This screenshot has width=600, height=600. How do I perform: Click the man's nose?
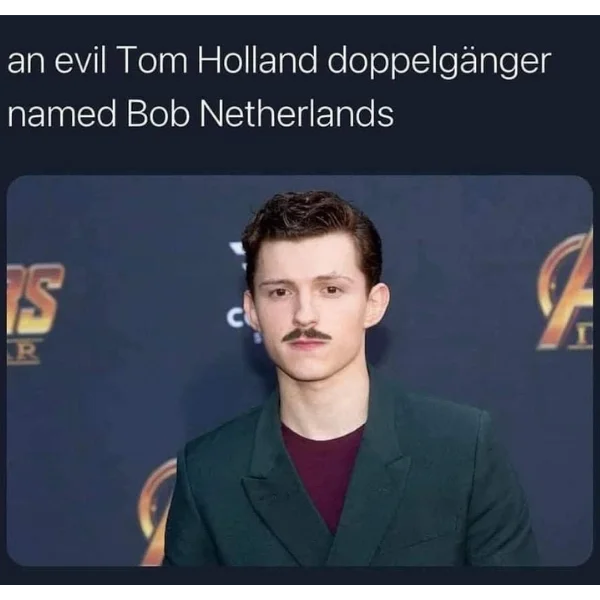[305, 310]
